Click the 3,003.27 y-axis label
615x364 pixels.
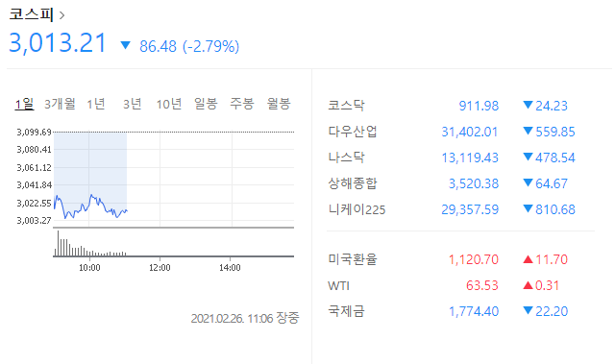(x=35, y=220)
